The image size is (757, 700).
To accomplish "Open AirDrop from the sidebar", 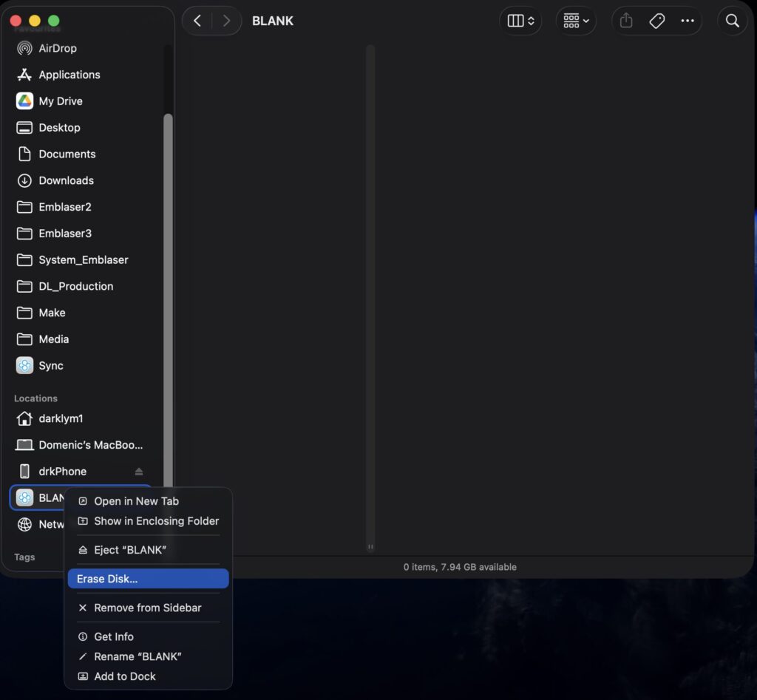I will pyautogui.click(x=58, y=49).
